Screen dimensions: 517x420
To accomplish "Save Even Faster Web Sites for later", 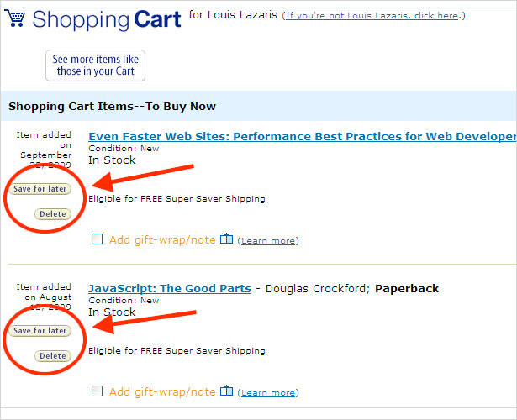I will (x=40, y=189).
